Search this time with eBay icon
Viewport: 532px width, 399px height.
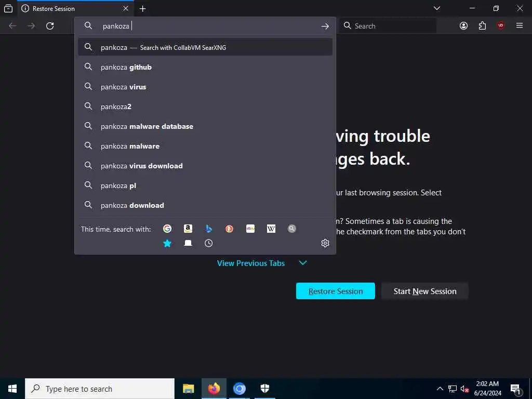click(x=250, y=229)
